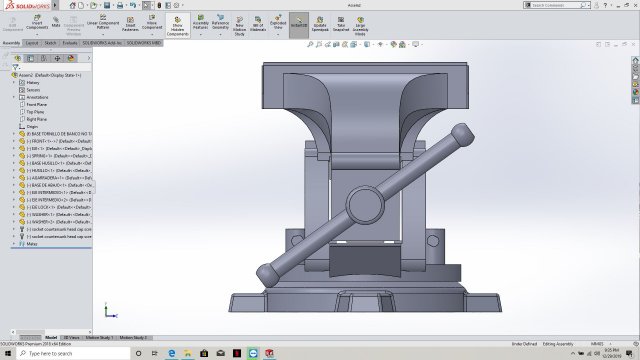
Task: Switch to the Layout tab
Action: point(32,43)
